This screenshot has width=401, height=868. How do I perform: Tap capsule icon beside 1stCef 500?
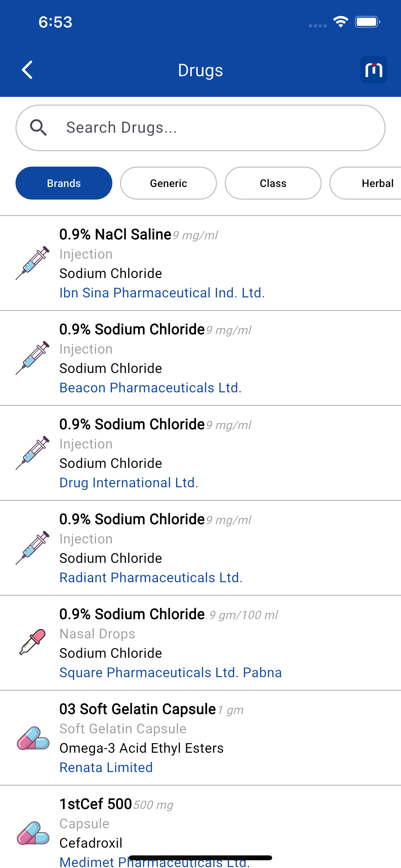point(33,832)
